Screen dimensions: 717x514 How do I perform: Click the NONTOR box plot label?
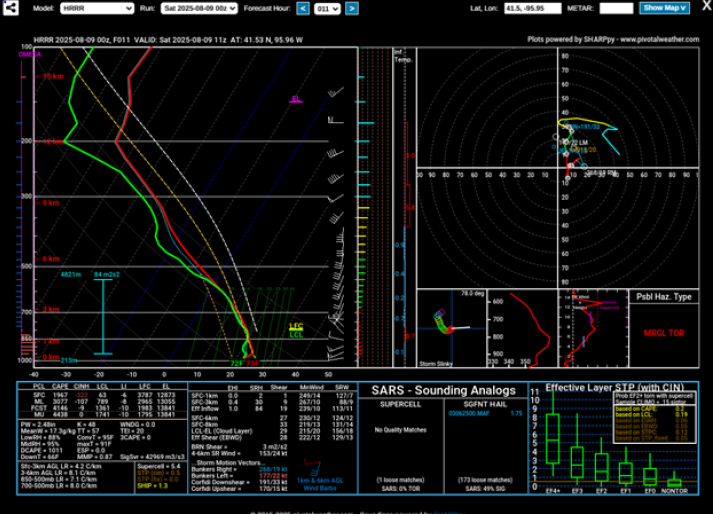coord(674,491)
